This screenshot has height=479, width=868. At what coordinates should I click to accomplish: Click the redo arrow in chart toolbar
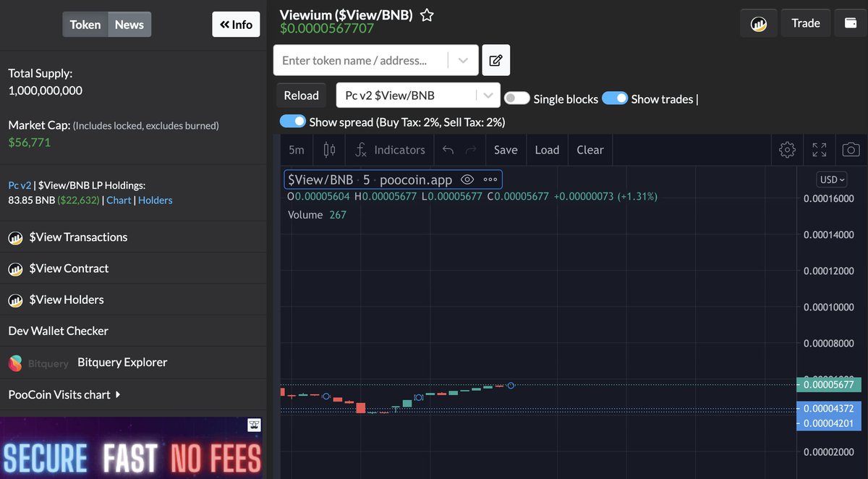pyautogui.click(x=471, y=150)
